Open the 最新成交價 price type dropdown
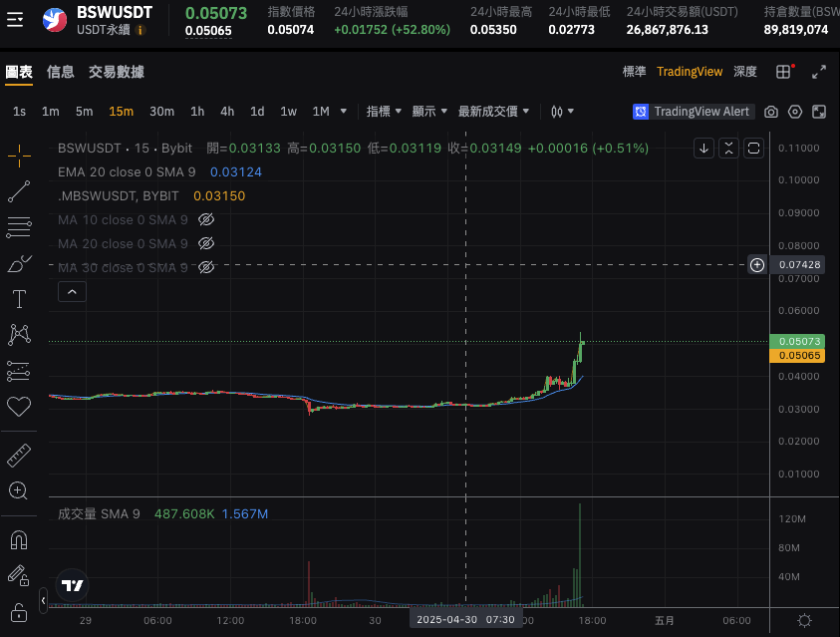This screenshot has width=840, height=637. tap(494, 112)
